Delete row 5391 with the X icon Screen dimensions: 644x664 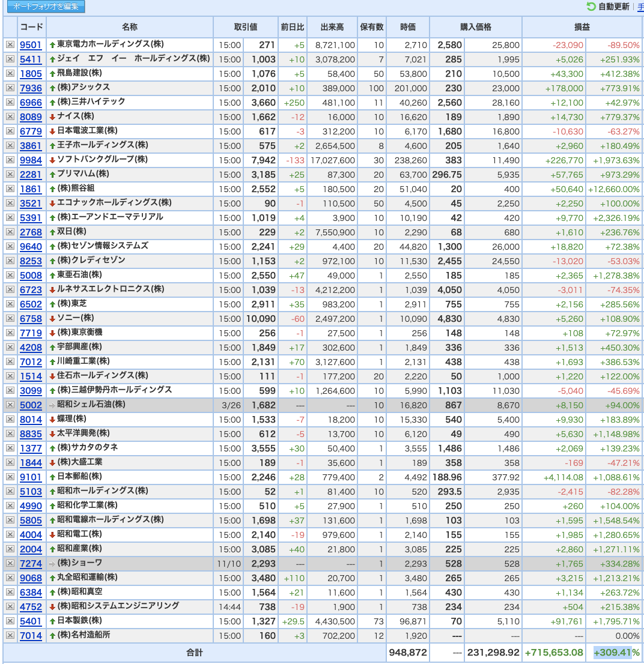click(10, 218)
